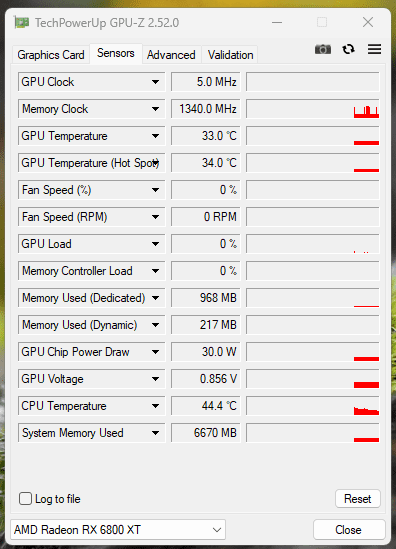Click the GPU-Z app icon in title bar
The image size is (396, 549).
click(x=21, y=23)
